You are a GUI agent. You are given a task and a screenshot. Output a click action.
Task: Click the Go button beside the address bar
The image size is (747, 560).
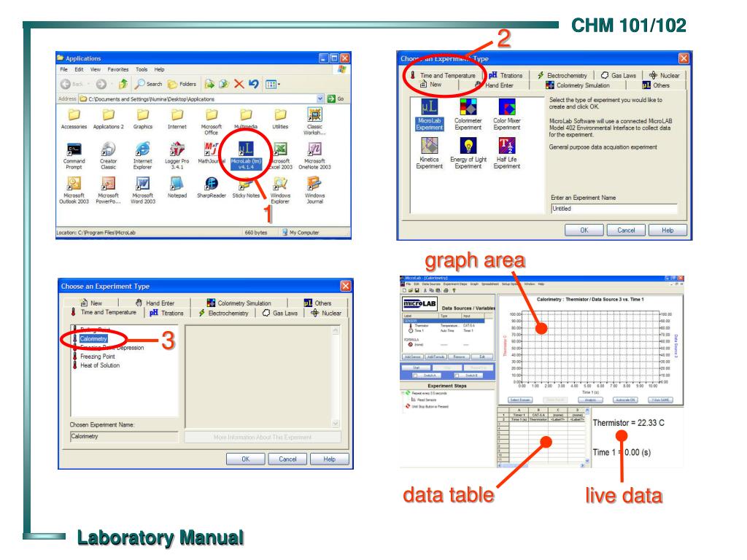(x=336, y=98)
